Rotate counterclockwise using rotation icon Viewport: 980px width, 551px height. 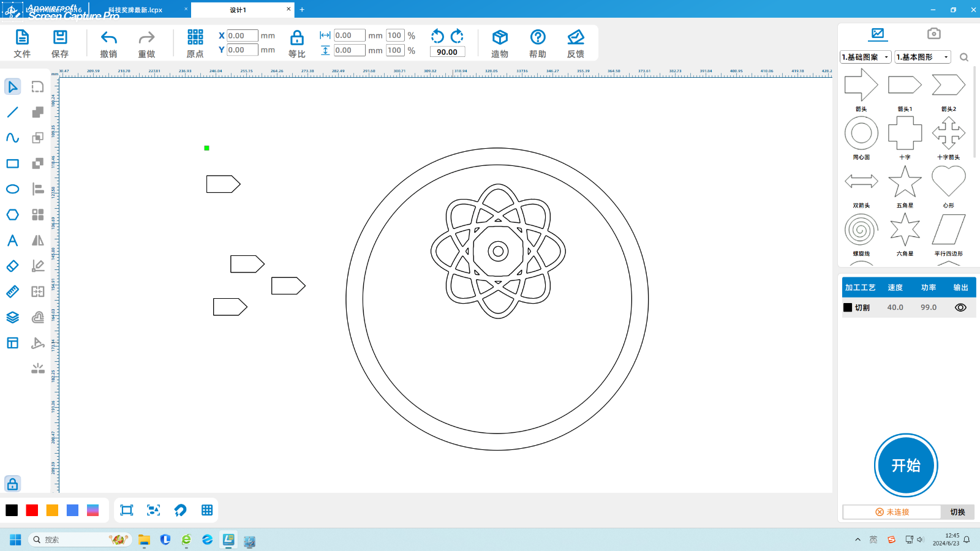[x=437, y=36]
